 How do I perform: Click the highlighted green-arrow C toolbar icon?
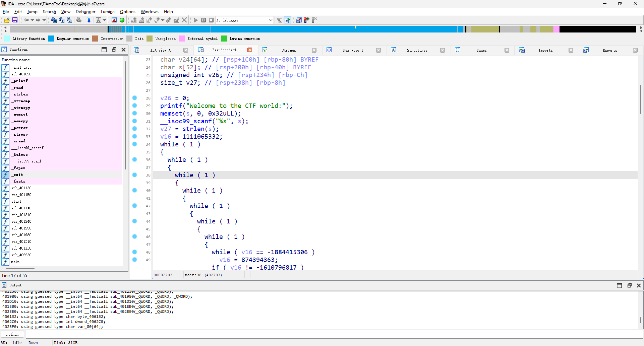click(288, 20)
